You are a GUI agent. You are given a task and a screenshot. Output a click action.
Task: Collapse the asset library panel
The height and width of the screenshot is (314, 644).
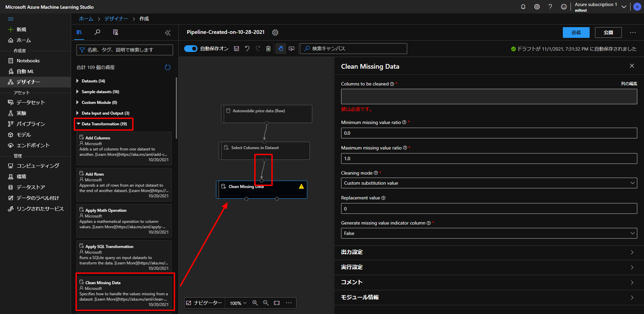tap(168, 33)
